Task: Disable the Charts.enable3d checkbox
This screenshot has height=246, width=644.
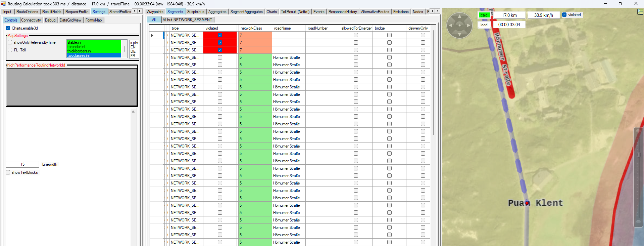Action: (x=8, y=28)
